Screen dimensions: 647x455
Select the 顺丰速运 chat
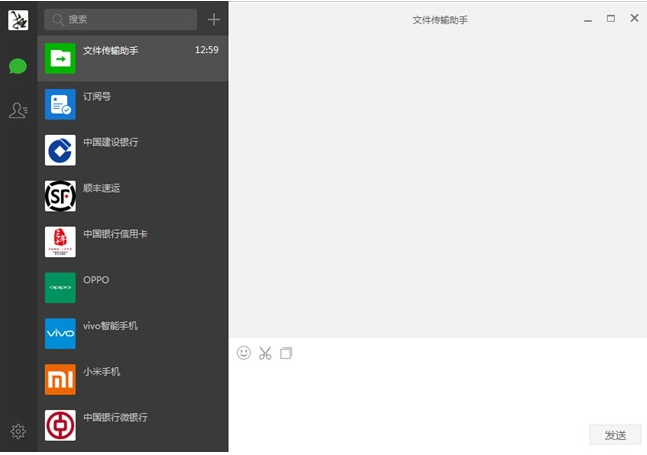click(x=132, y=196)
